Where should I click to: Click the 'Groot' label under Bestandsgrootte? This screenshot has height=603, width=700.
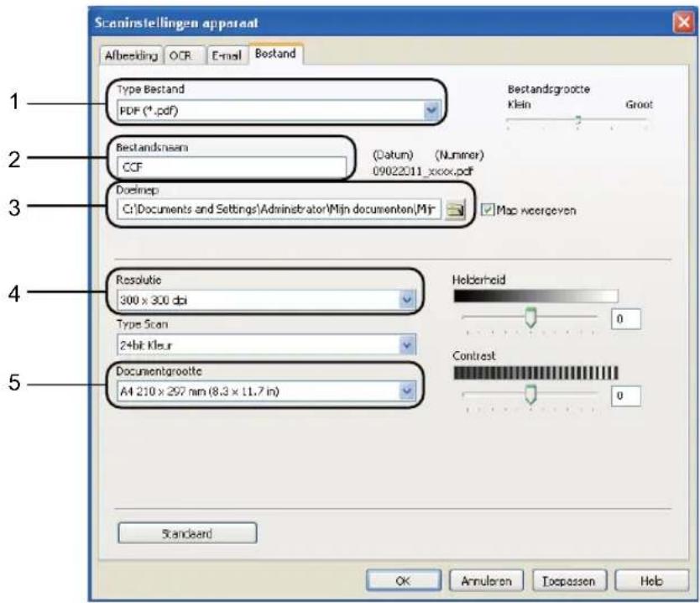(639, 104)
